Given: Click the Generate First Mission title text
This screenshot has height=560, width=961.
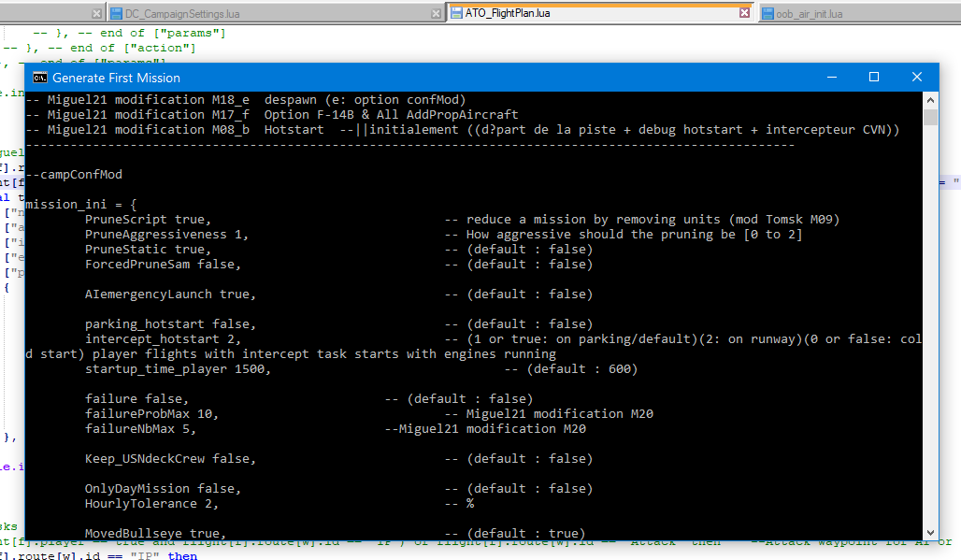Looking at the screenshot, I should pos(117,78).
